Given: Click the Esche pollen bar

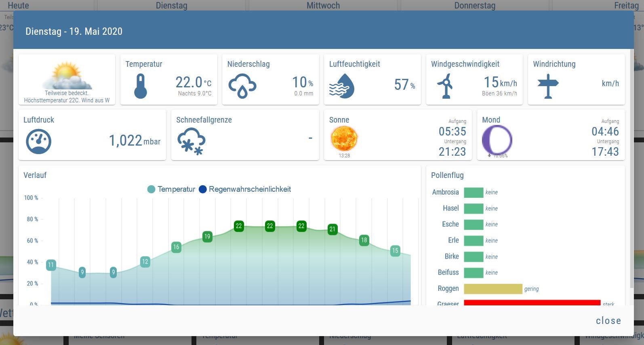Looking at the screenshot, I should tap(474, 224).
